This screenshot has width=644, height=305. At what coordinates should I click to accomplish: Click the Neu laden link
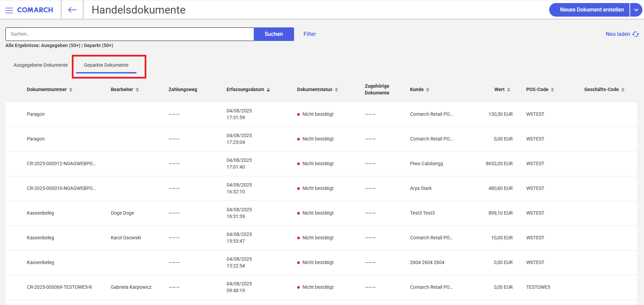pos(618,34)
